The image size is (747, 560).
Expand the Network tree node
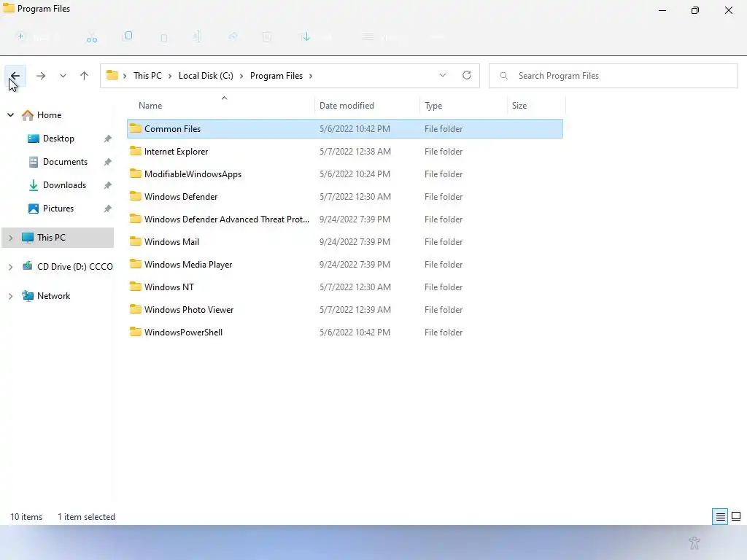(x=10, y=296)
